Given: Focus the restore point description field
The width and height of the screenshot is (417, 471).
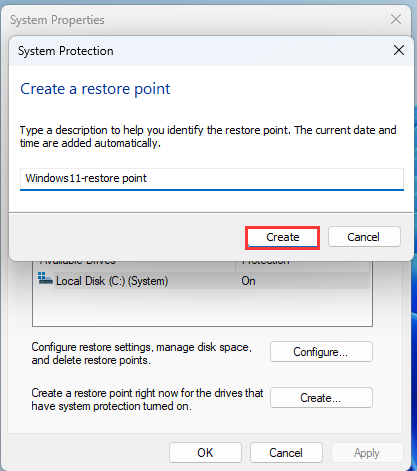Looking at the screenshot, I should click(x=212, y=179).
